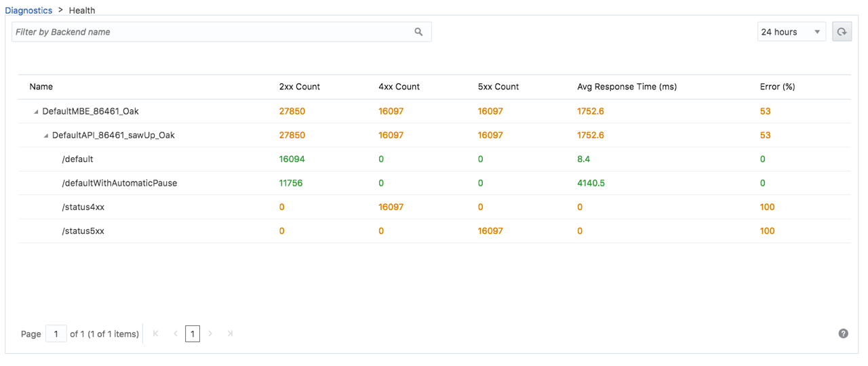The width and height of the screenshot is (868, 366).
Task: Click the help question mark icon
Action: pos(843,333)
